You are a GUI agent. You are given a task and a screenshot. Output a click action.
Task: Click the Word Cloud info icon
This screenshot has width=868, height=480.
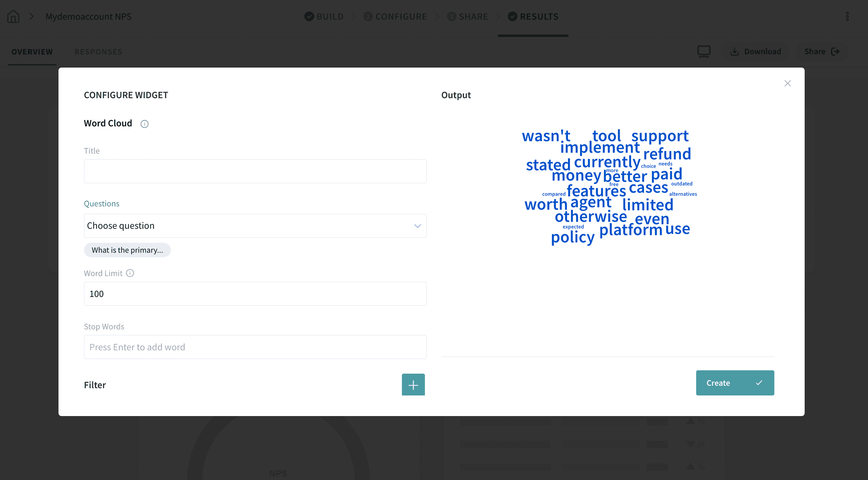click(x=144, y=124)
